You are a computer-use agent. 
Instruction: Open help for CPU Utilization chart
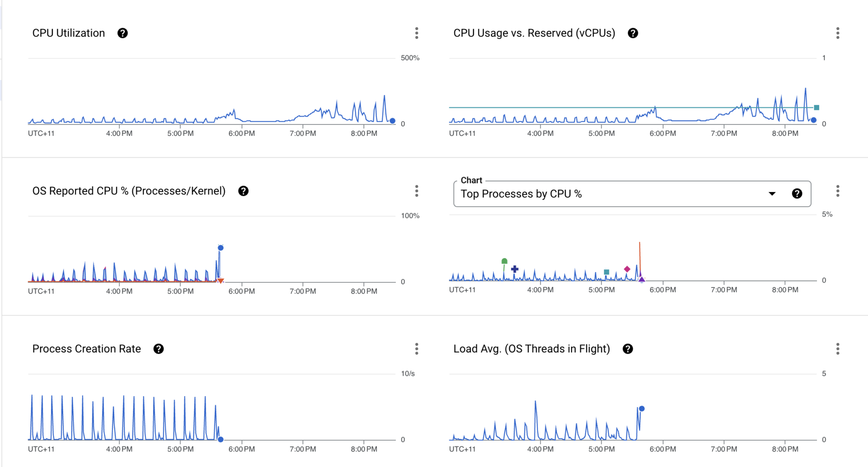[122, 33]
